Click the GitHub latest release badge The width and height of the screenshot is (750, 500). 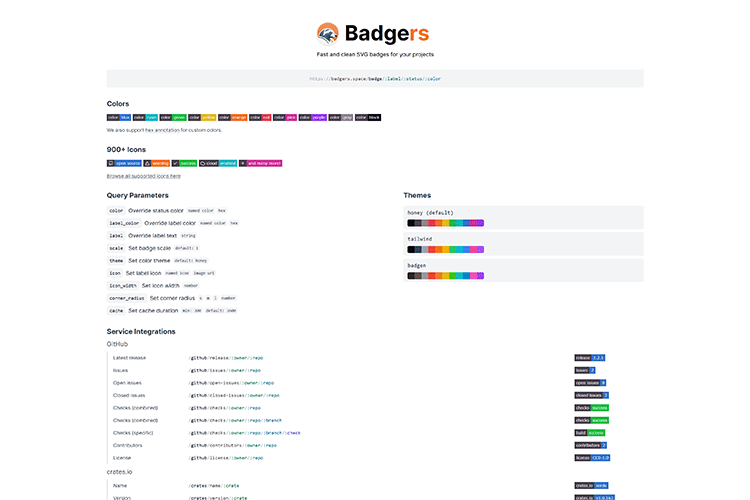[x=590, y=357]
